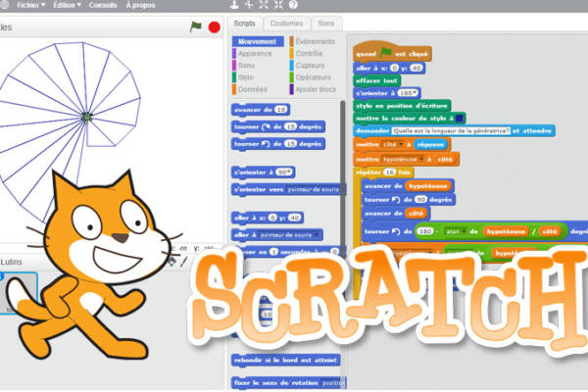Screen dimensions: 588x392
Task: Click the green flag icon in the hat block
Action: pyautogui.click(x=385, y=53)
